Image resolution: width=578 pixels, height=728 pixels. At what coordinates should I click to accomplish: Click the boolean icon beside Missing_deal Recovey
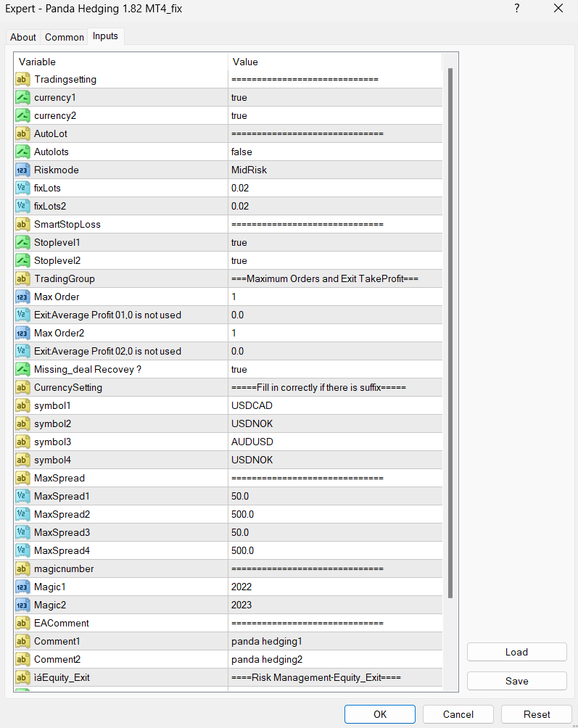tap(22, 369)
